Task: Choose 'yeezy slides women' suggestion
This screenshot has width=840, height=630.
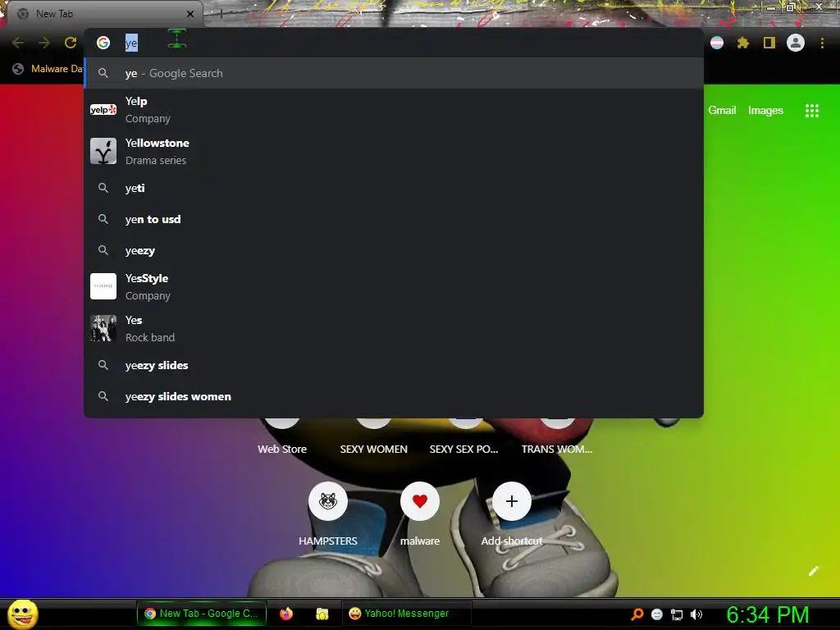Action: click(x=394, y=396)
